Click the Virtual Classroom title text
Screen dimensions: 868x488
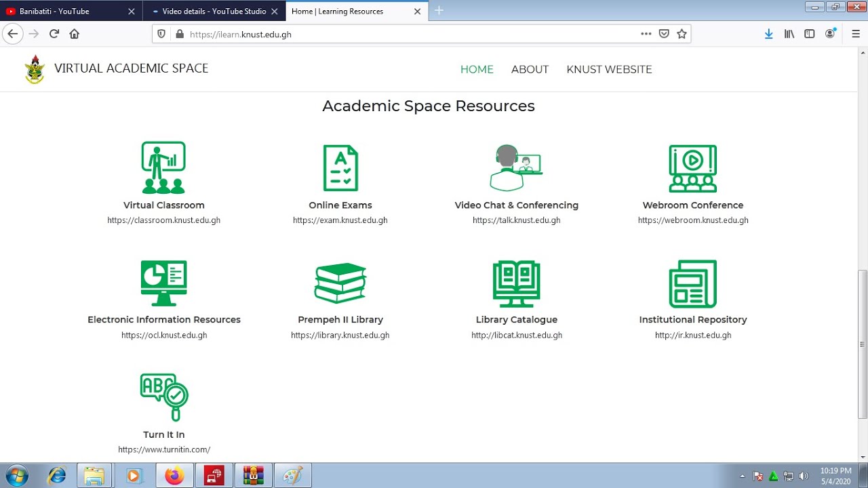[163, 205]
